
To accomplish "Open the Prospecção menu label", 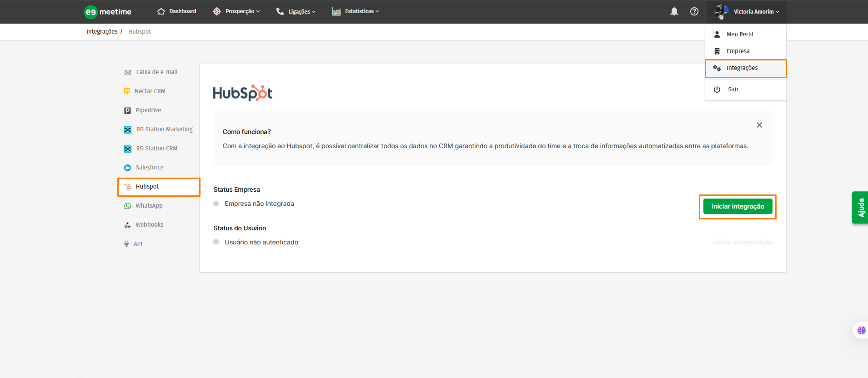I will pos(240,11).
